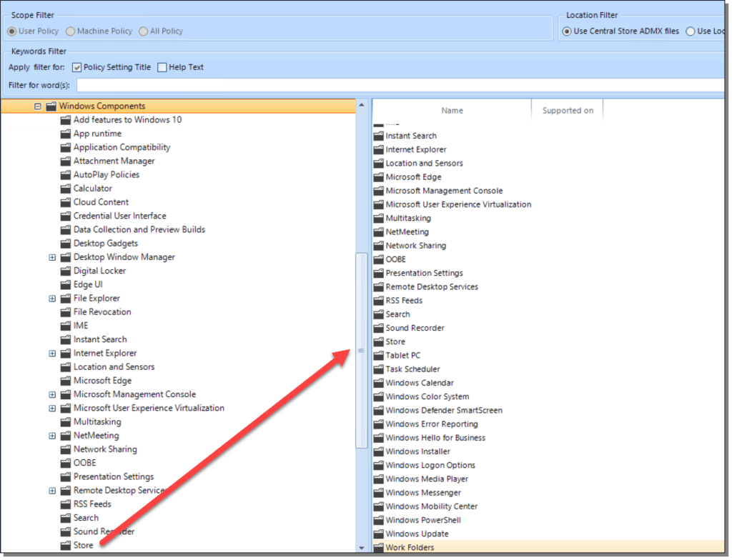This screenshot has width=732, height=560.
Task: Click the Name column header
Action: [x=452, y=111]
